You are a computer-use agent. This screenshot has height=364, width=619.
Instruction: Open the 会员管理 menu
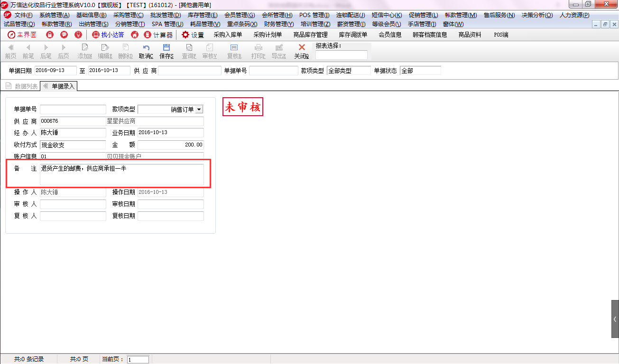[x=239, y=15]
